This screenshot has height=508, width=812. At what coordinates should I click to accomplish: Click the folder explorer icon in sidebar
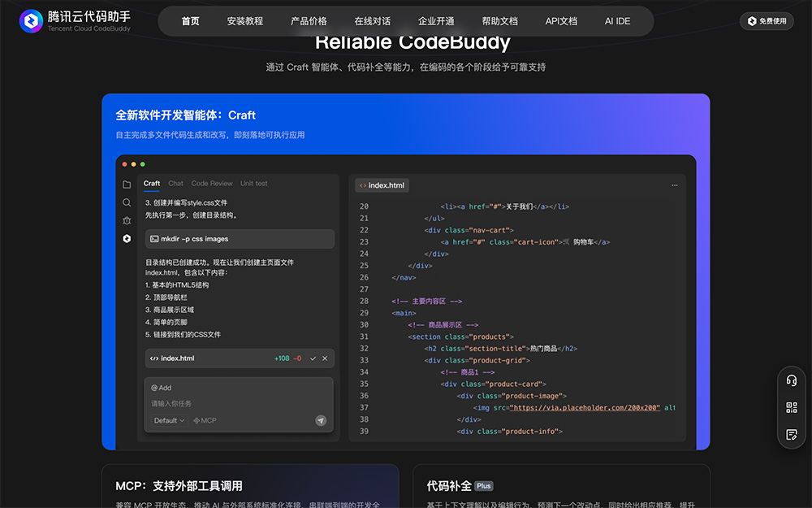[x=127, y=185]
